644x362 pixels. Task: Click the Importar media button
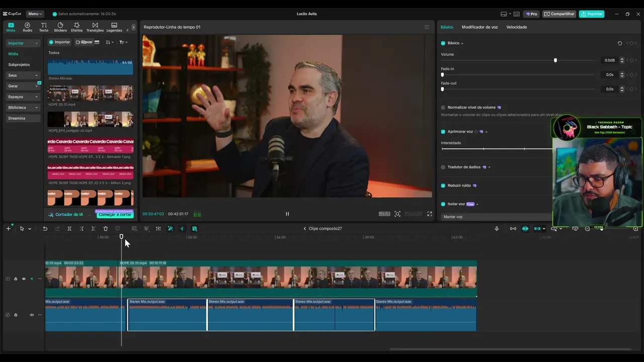click(x=60, y=42)
